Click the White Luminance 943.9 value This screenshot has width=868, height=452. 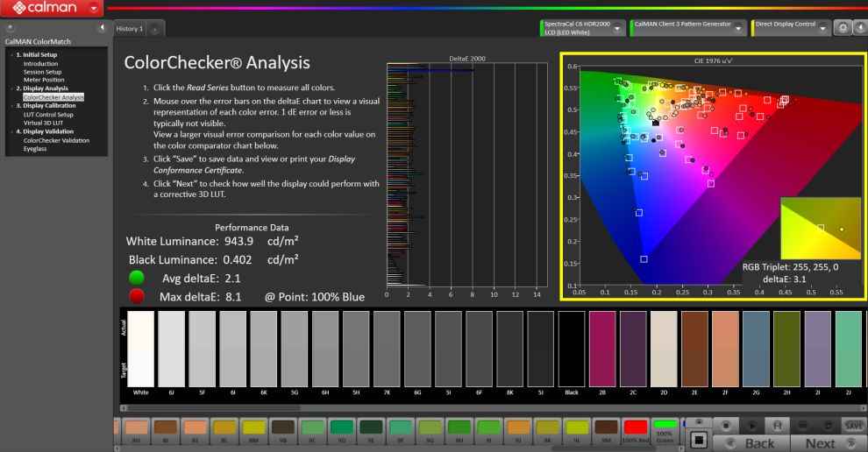[x=238, y=241]
